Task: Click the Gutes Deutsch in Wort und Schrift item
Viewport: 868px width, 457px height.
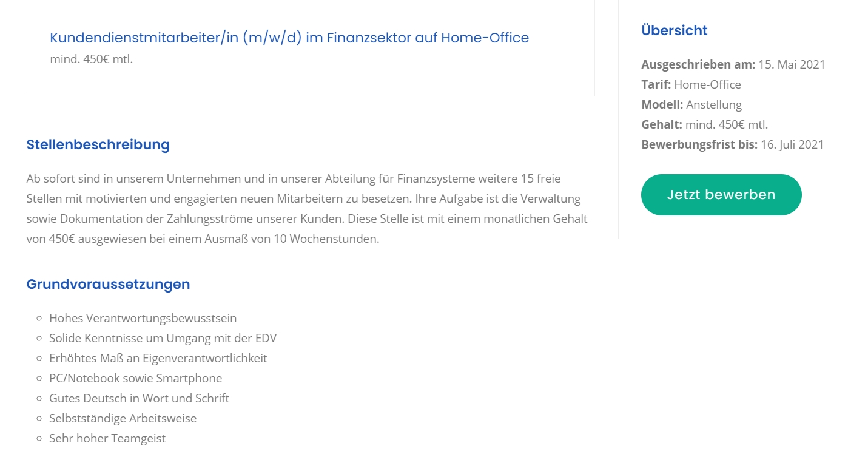Action: tap(140, 398)
